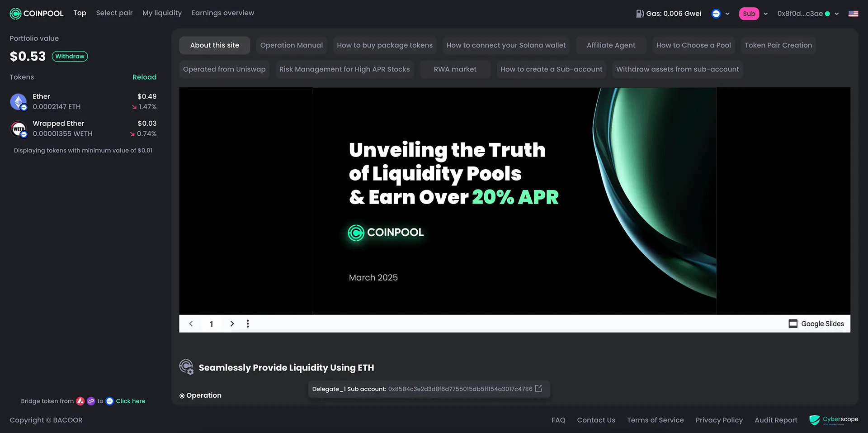Select RWA market tab
This screenshot has height=433, width=868.
pyautogui.click(x=455, y=69)
